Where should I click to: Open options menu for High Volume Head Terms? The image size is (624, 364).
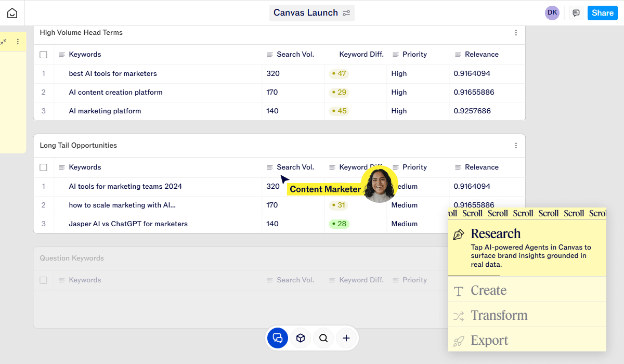tap(516, 33)
